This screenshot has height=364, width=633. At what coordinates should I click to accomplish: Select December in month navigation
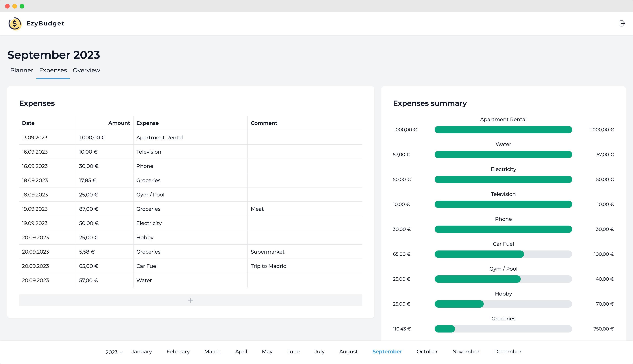pos(508,352)
